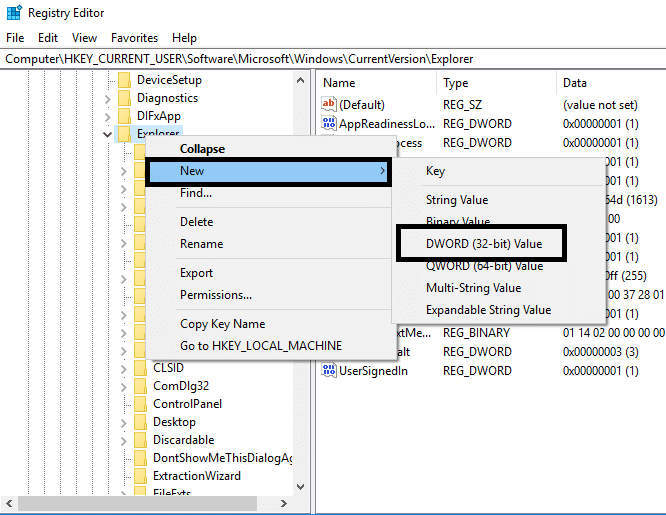Open the Favorites menu
666x515 pixels.
tap(134, 37)
